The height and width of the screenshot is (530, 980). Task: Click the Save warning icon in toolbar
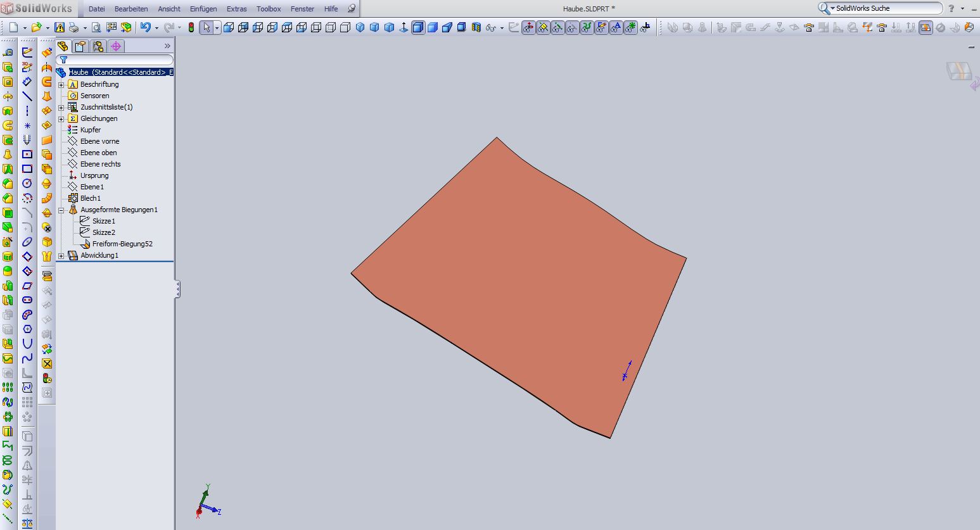pyautogui.click(x=60, y=27)
